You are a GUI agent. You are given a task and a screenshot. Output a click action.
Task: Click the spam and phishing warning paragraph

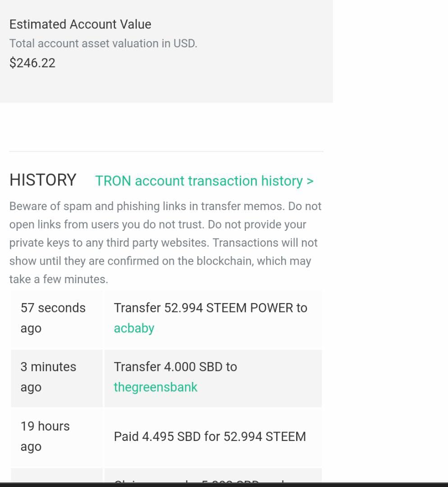pyautogui.click(x=165, y=243)
